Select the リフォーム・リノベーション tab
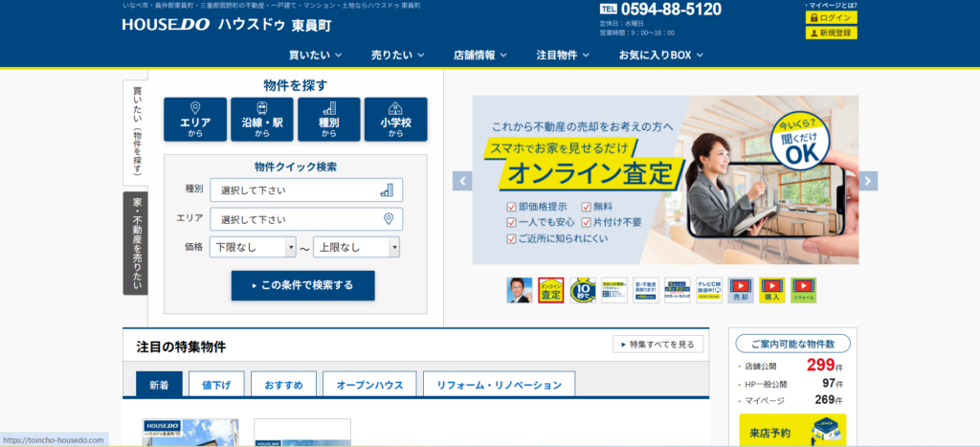 pyautogui.click(x=500, y=385)
